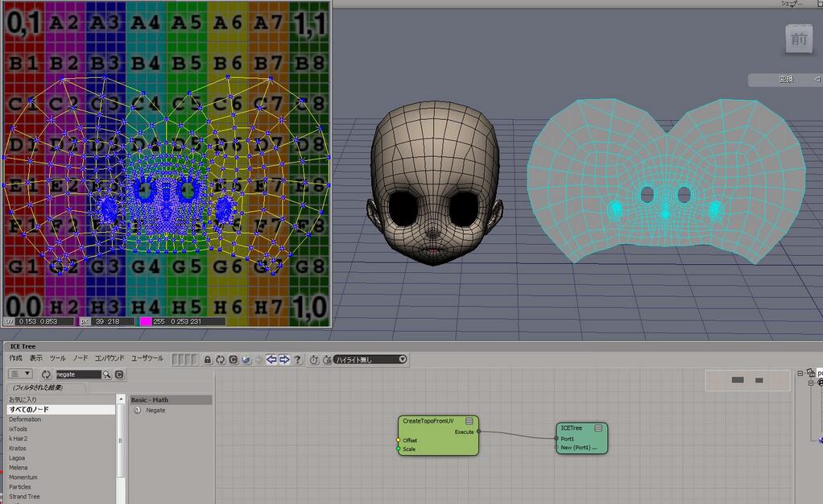Click the help question mark icon
The width and height of the screenshot is (823, 504).
297,360
